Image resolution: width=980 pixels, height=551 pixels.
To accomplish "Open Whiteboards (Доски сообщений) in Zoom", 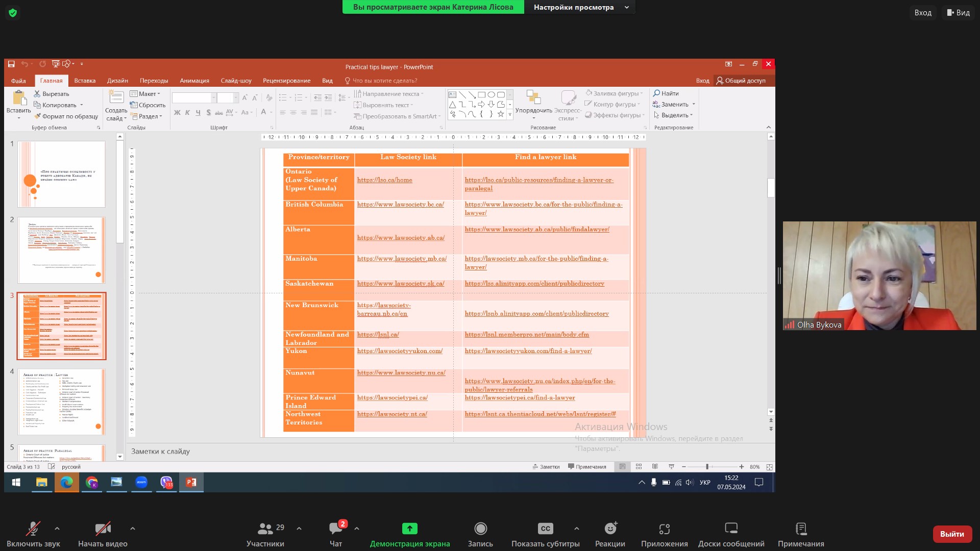I will (x=731, y=534).
